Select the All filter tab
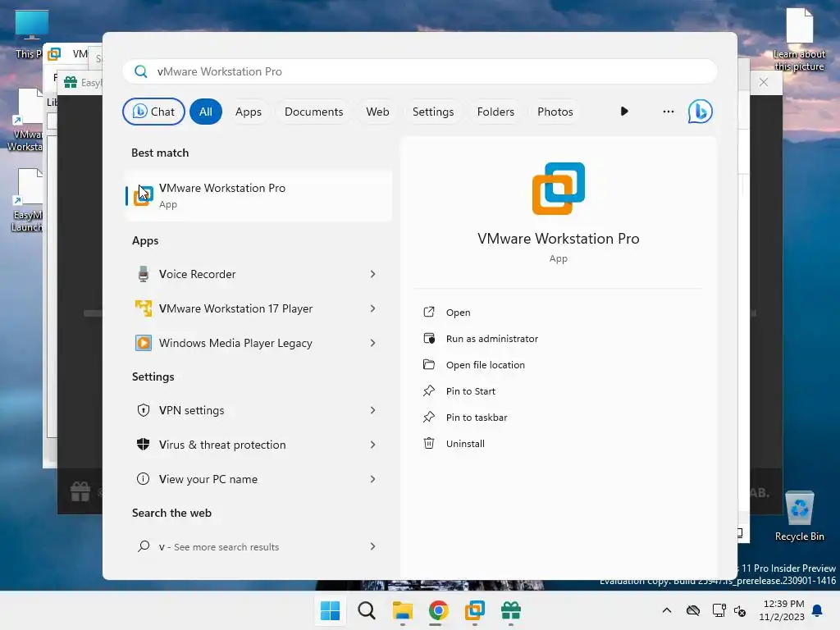 click(206, 112)
